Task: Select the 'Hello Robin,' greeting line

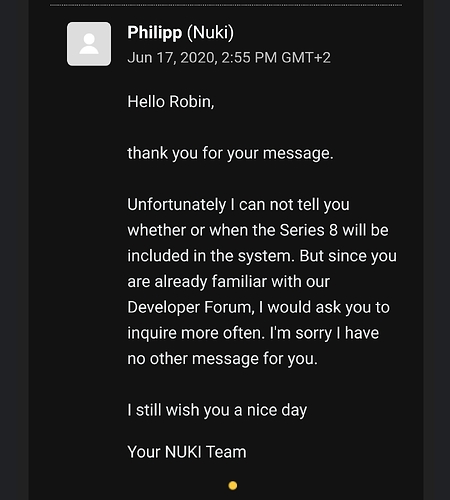Action: point(171,102)
